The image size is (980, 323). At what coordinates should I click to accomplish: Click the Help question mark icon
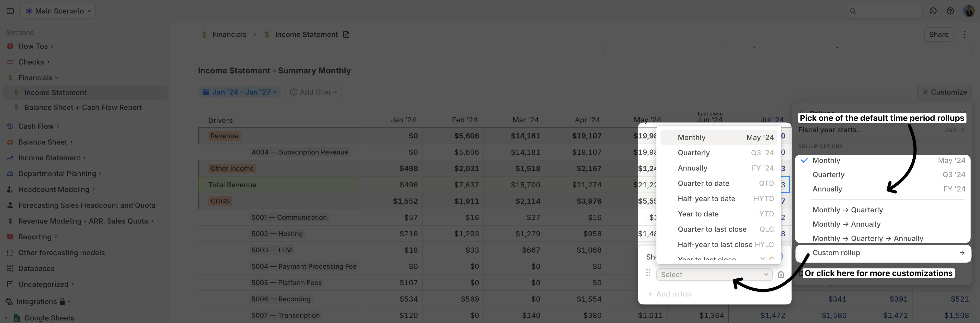[950, 11]
